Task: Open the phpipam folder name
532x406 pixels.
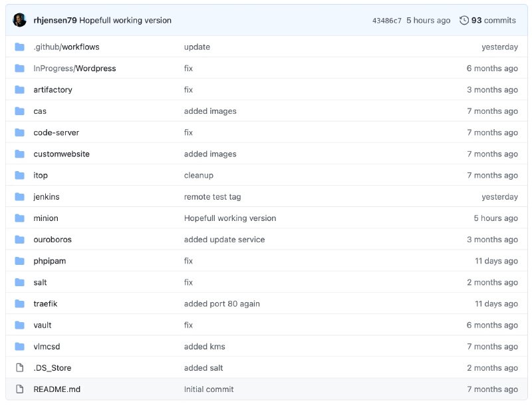Action: (x=49, y=261)
